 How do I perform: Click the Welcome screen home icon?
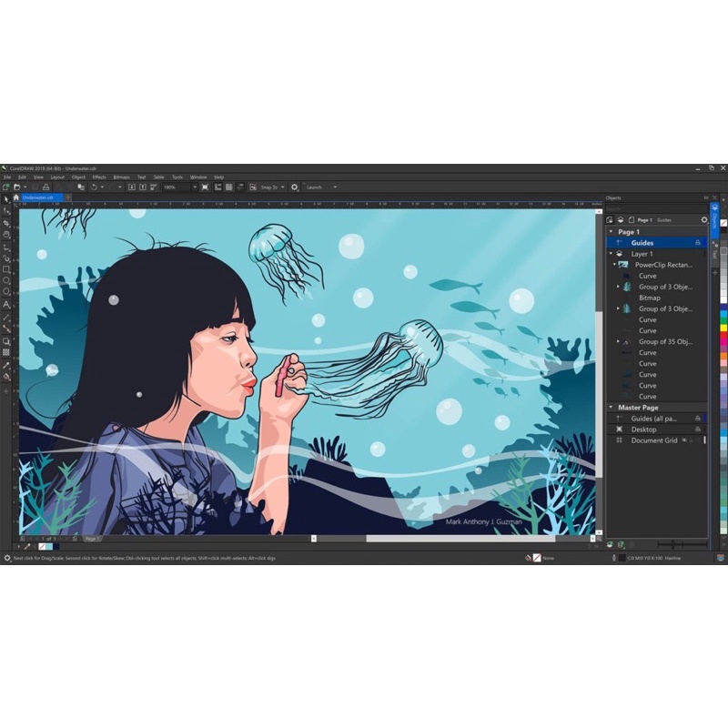(16, 197)
